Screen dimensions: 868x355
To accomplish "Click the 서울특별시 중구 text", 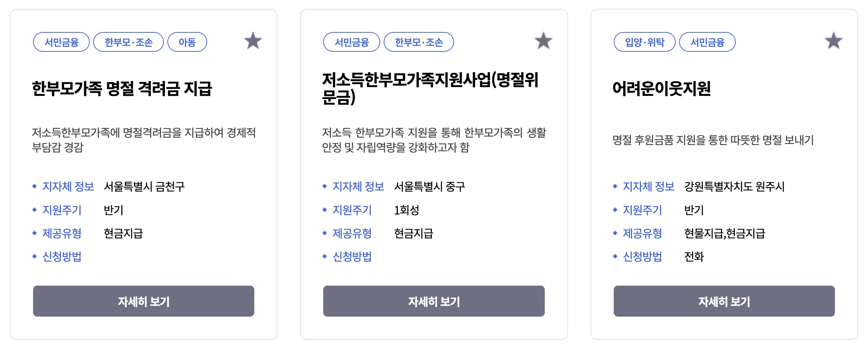I will 429,186.
